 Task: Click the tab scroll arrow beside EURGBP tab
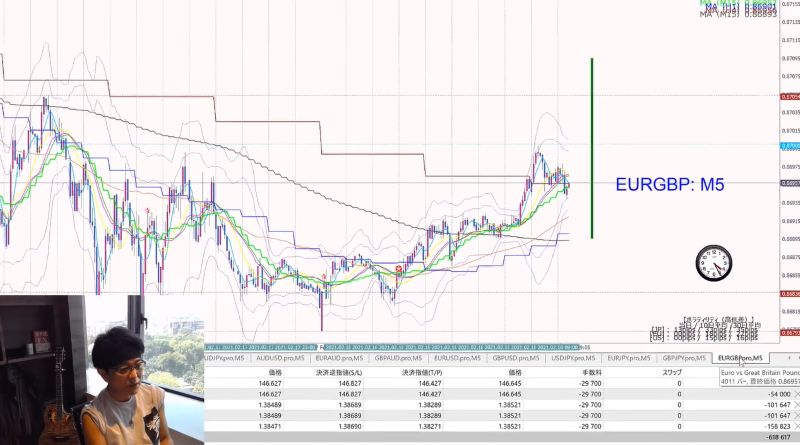pos(789,358)
